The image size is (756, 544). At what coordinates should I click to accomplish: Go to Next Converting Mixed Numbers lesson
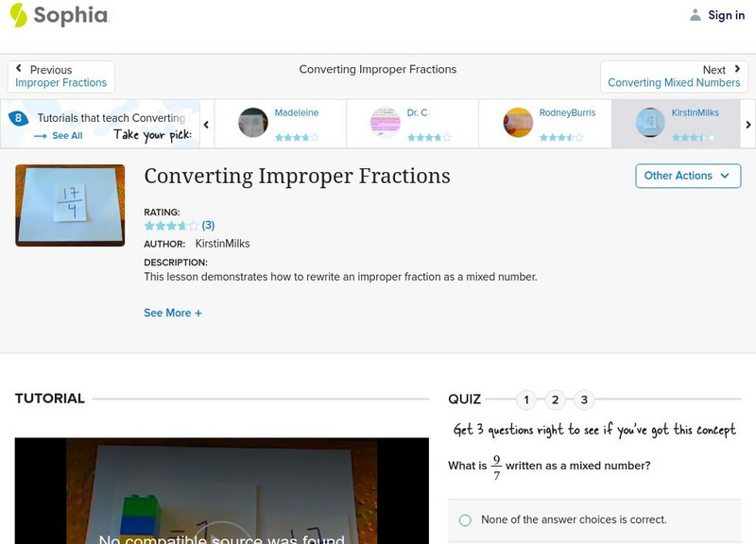point(675,76)
